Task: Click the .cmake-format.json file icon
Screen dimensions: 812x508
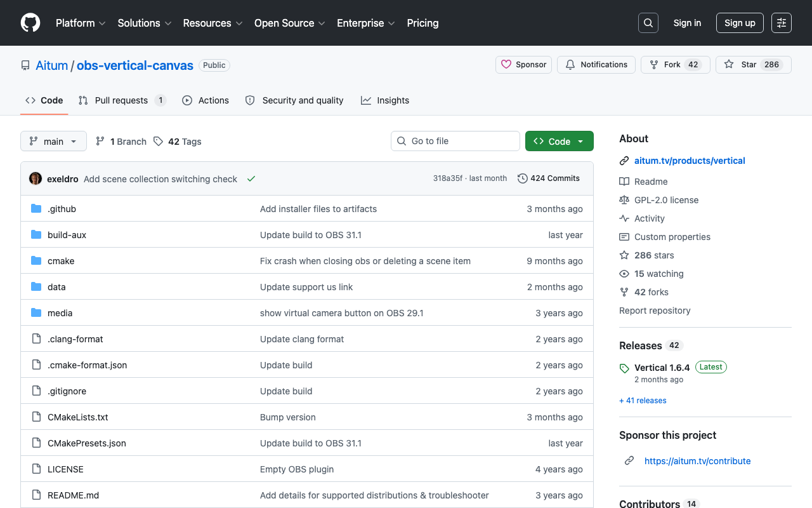Action: coord(36,365)
